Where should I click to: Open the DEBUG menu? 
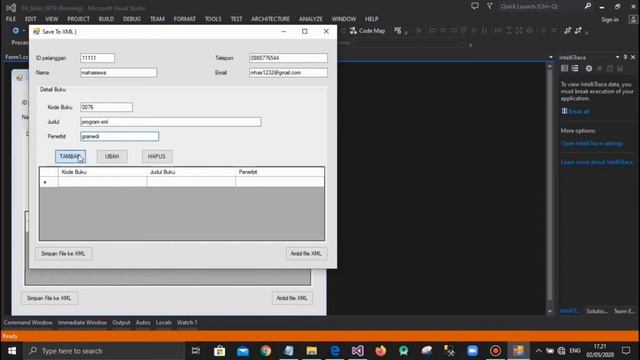coord(132,19)
